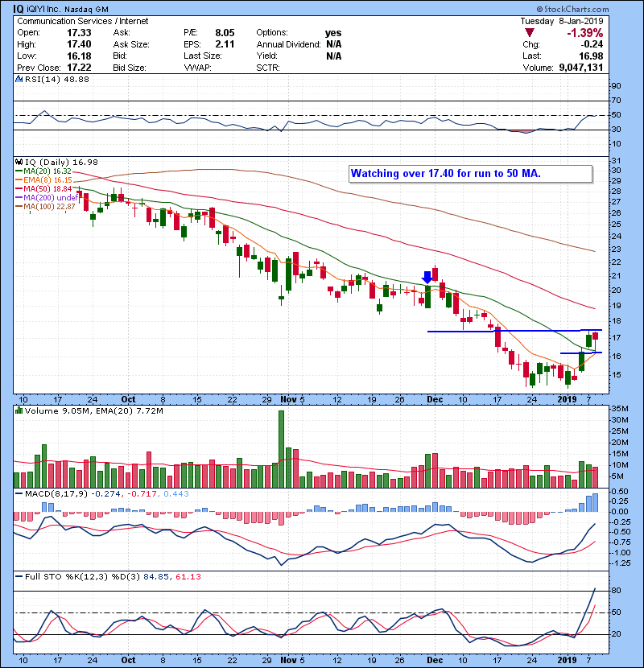
Task: Click the SCTR label
Action: (x=268, y=68)
